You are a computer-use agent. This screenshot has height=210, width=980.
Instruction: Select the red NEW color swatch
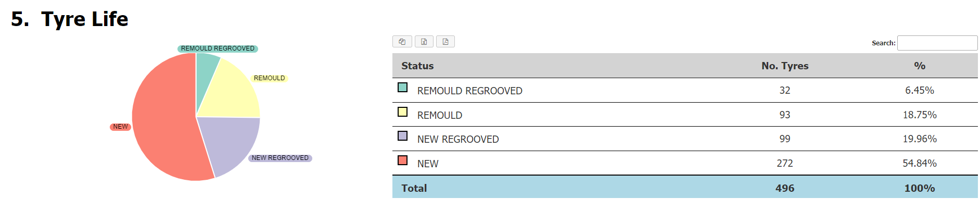tap(402, 160)
